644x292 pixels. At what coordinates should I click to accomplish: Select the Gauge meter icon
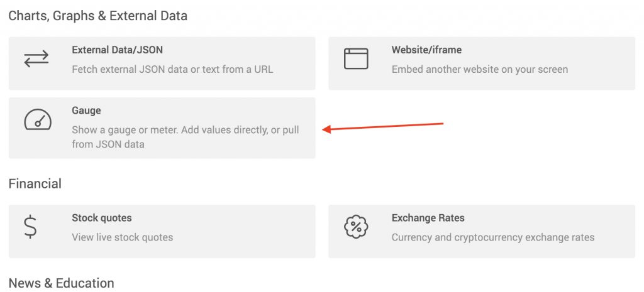pyautogui.click(x=37, y=119)
